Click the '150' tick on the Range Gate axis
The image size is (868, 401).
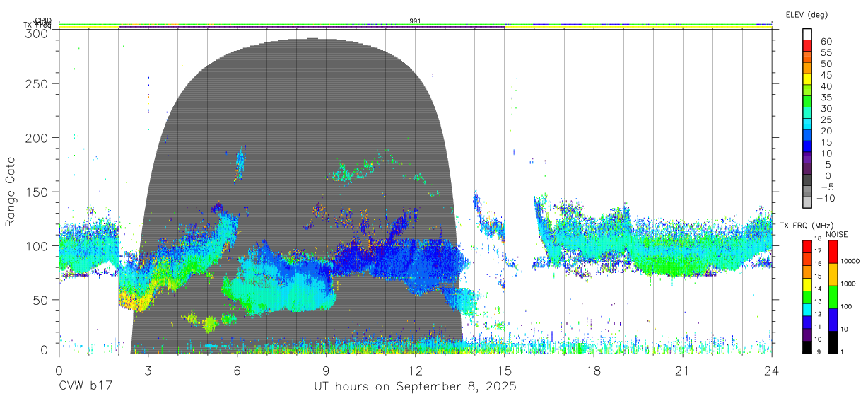pyautogui.click(x=36, y=192)
